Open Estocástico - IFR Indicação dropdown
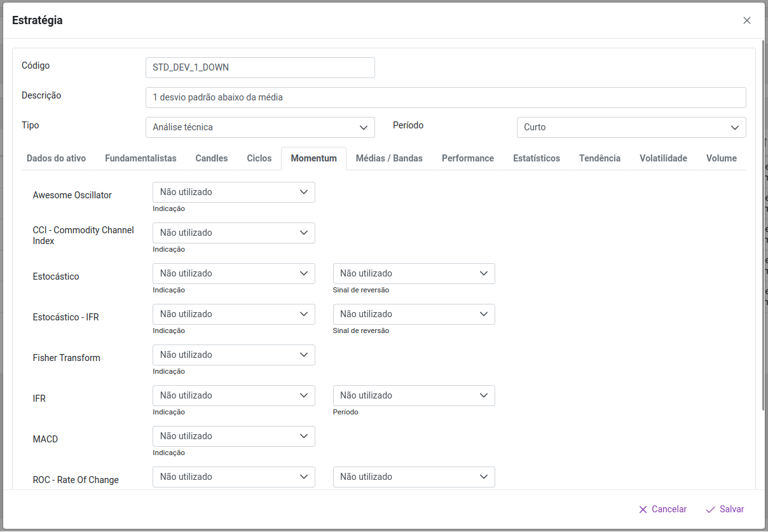Screen dimensions: 768x532 233,314
